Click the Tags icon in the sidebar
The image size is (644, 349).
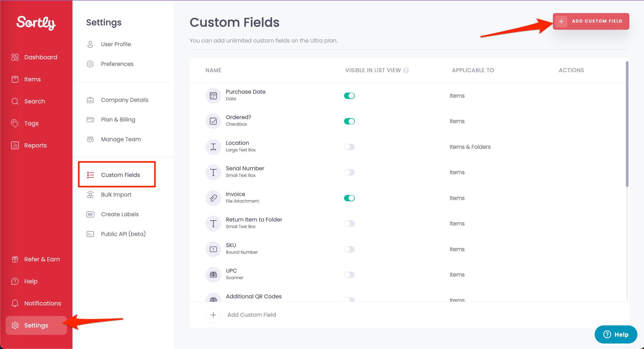tap(15, 123)
